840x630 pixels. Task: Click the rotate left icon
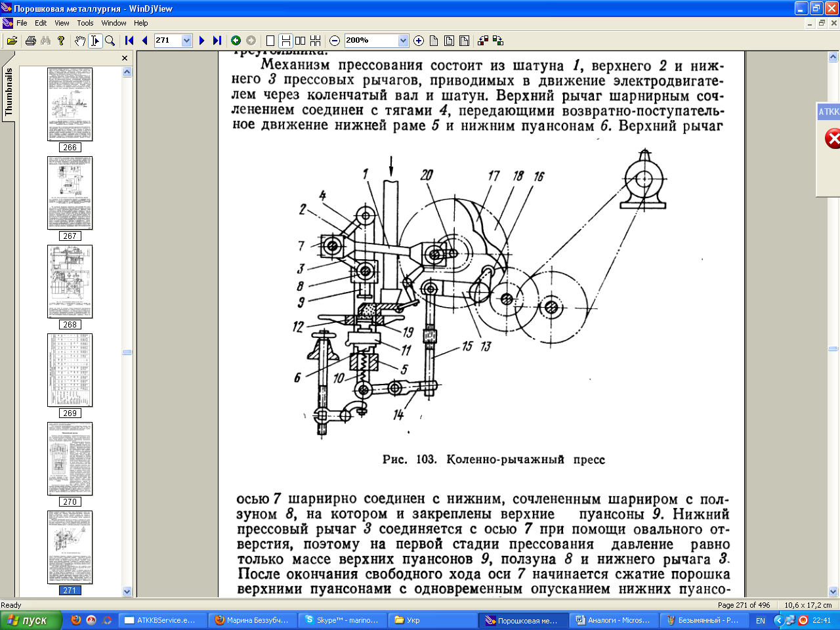point(483,41)
